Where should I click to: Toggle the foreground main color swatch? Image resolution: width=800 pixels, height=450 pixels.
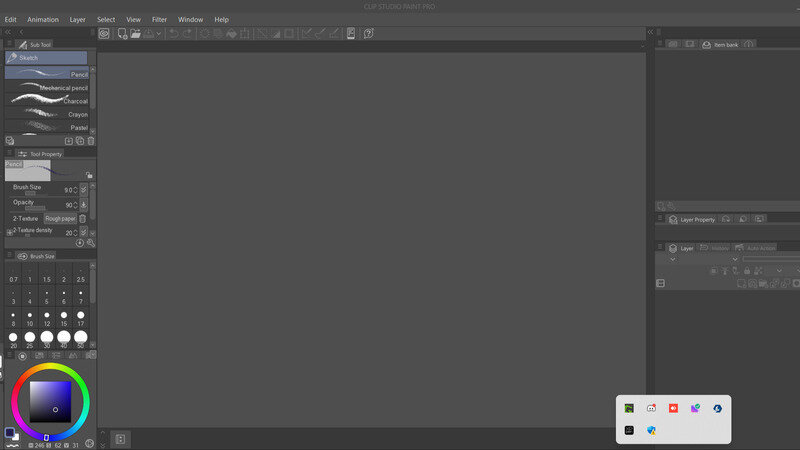(x=10, y=433)
